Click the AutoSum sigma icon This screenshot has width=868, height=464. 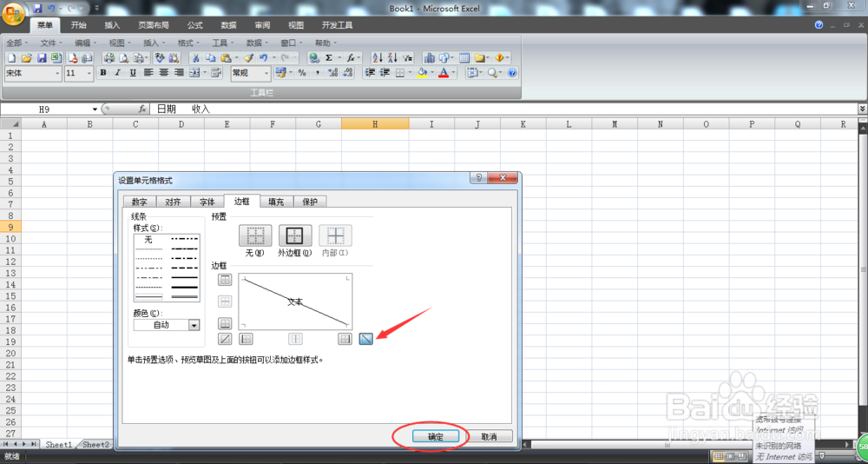tap(329, 57)
